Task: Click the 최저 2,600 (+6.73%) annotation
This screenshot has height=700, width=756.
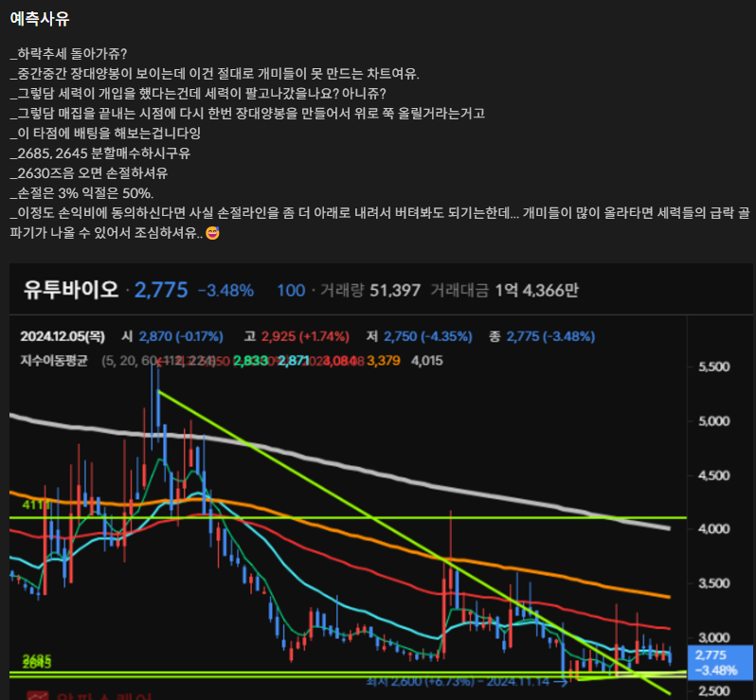Action: click(467, 682)
